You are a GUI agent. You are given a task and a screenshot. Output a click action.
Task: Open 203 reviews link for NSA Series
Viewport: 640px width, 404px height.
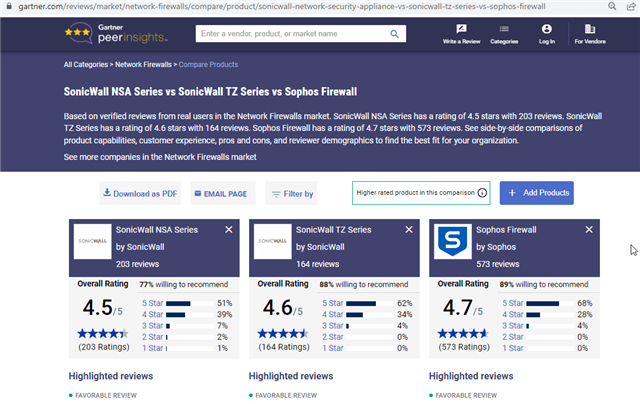(138, 264)
